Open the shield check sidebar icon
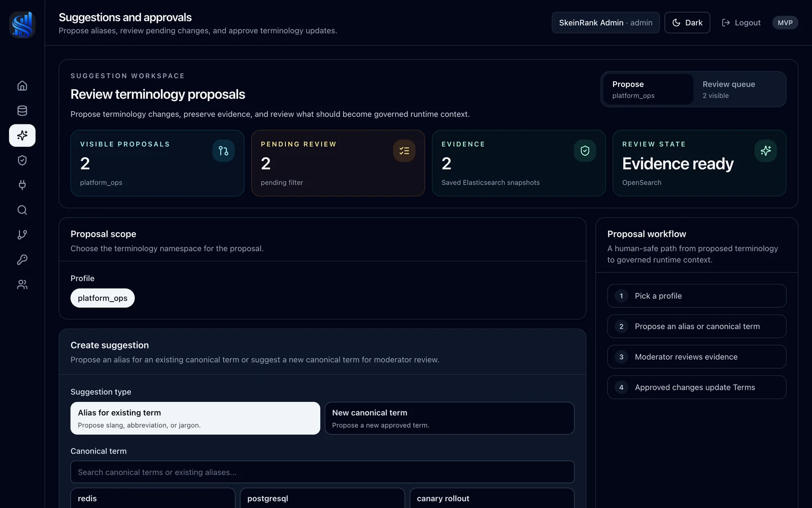 point(22,160)
